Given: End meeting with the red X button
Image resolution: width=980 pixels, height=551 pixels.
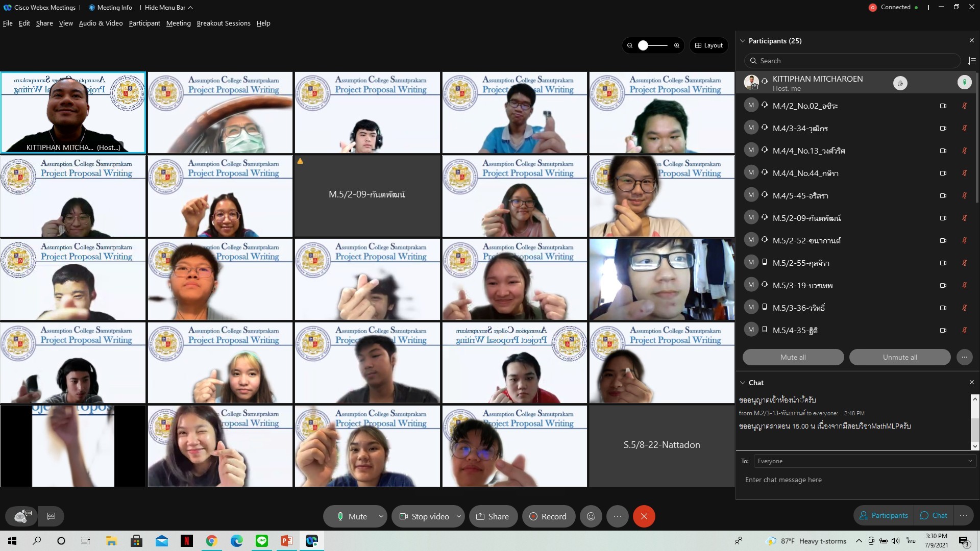Looking at the screenshot, I should [644, 516].
